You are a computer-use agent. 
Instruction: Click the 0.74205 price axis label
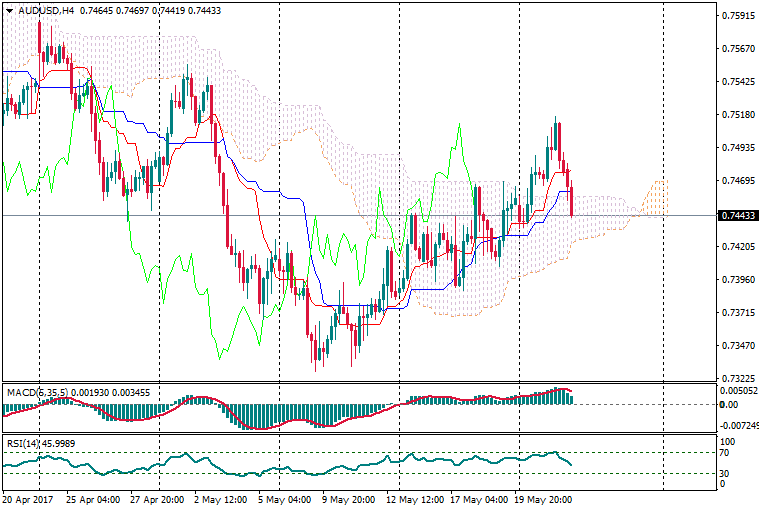click(x=737, y=247)
